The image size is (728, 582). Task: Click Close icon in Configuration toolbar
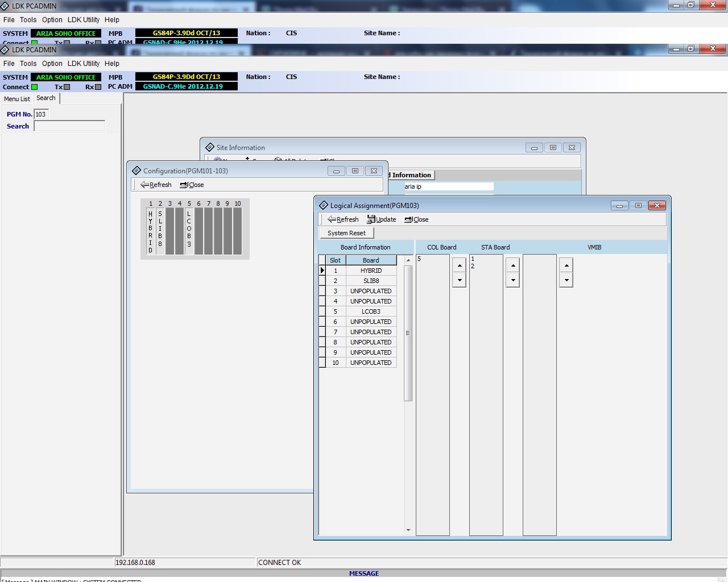click(x=184, y=185)
